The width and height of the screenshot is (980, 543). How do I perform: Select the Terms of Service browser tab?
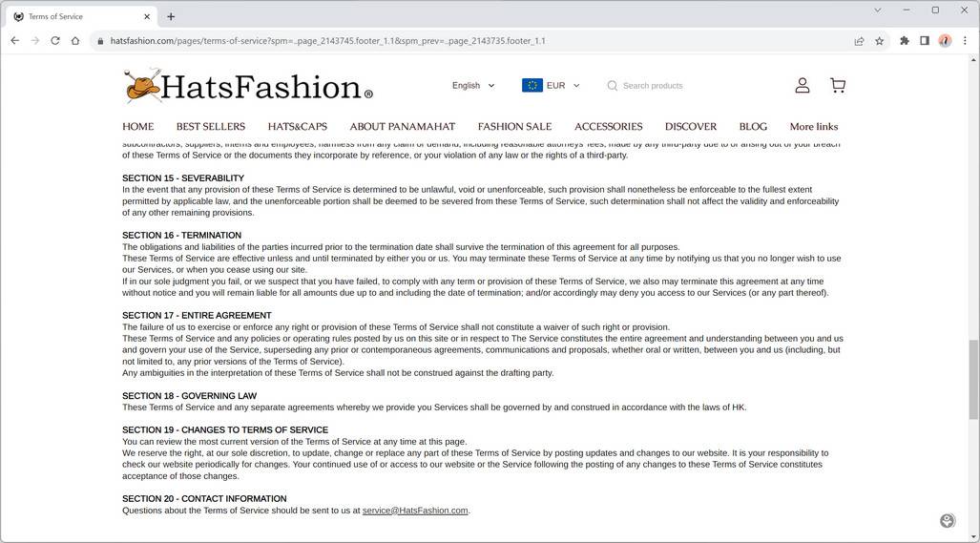pyautogui.click(x=81, y=17)
